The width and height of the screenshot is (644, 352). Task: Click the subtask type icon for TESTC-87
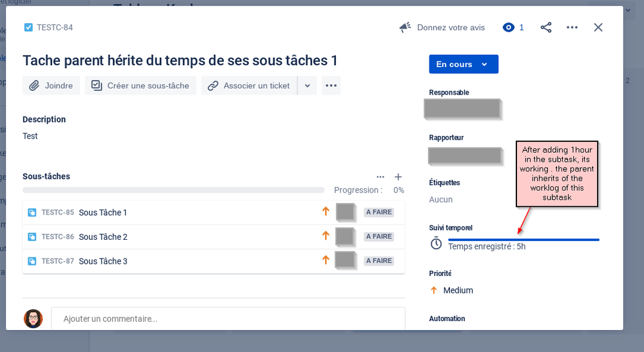coord(32,261)
